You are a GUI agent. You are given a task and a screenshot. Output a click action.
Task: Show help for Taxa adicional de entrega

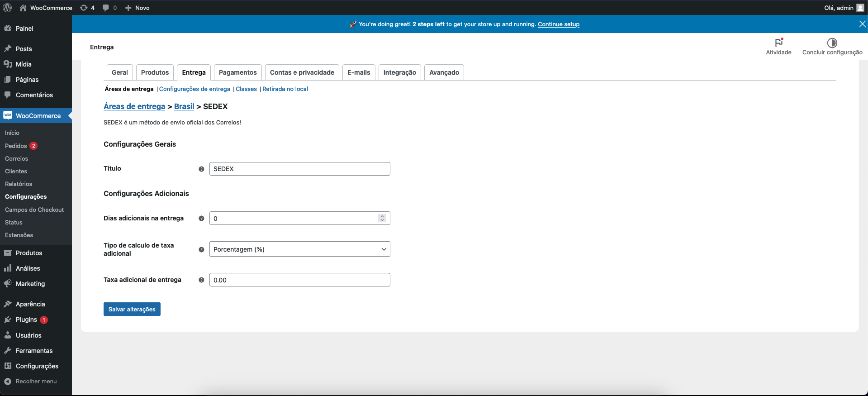201,280
